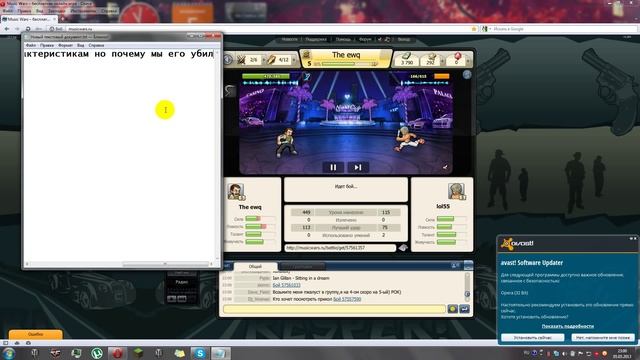Toggle fullscreen arrow in battle scene corner
This screenshot has height=360, width=640.
click(445, 167)
